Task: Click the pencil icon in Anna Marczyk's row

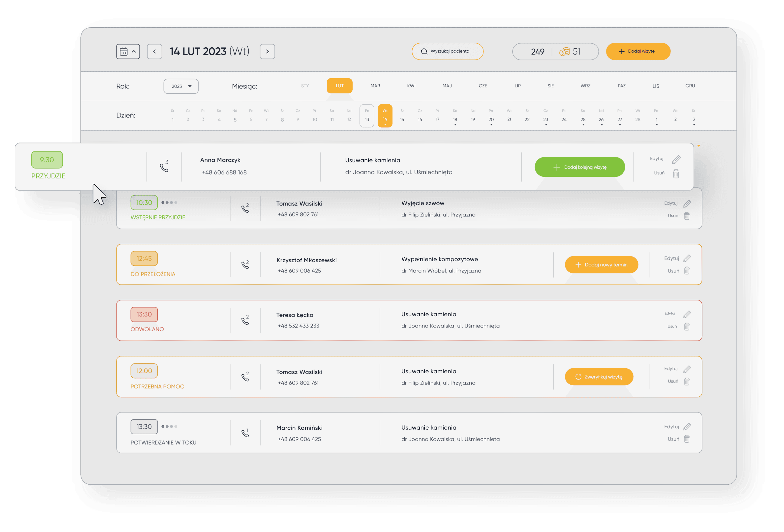Action: tap(676, 159)
